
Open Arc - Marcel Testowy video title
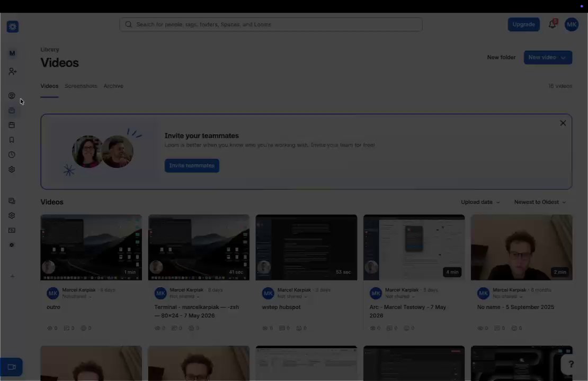407,311
